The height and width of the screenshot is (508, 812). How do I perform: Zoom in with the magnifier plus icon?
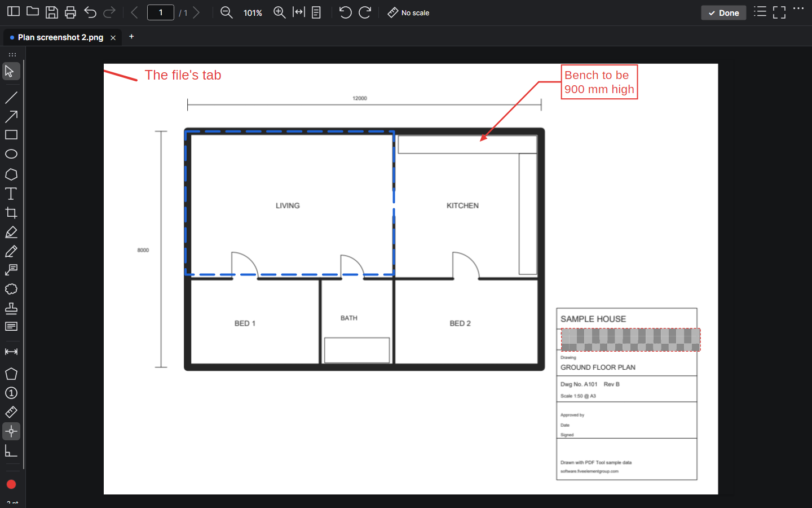280,12
